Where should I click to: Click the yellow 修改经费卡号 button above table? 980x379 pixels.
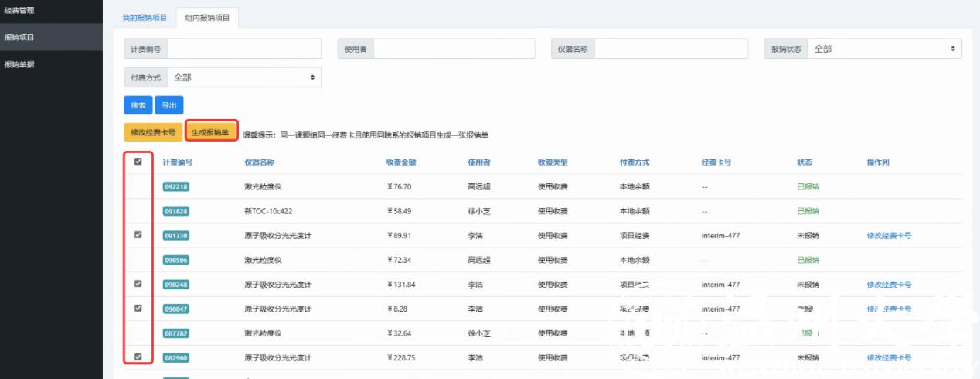153,132
